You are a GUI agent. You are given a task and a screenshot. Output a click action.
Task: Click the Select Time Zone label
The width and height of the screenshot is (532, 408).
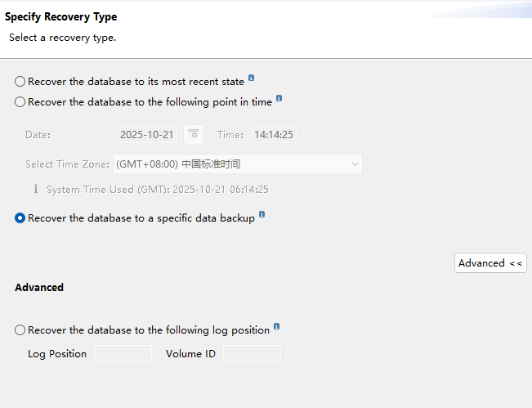(x=67, y=164)
